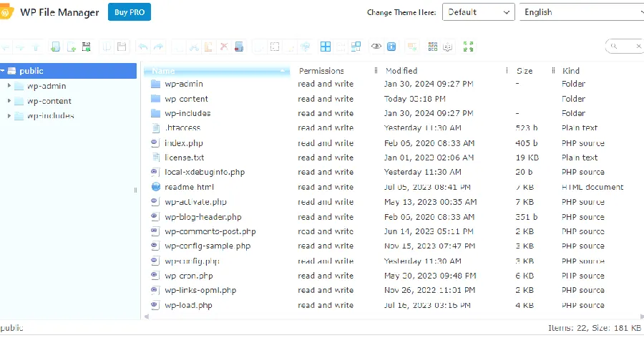Select wp-comments-post.php file name

coord(210,231)
